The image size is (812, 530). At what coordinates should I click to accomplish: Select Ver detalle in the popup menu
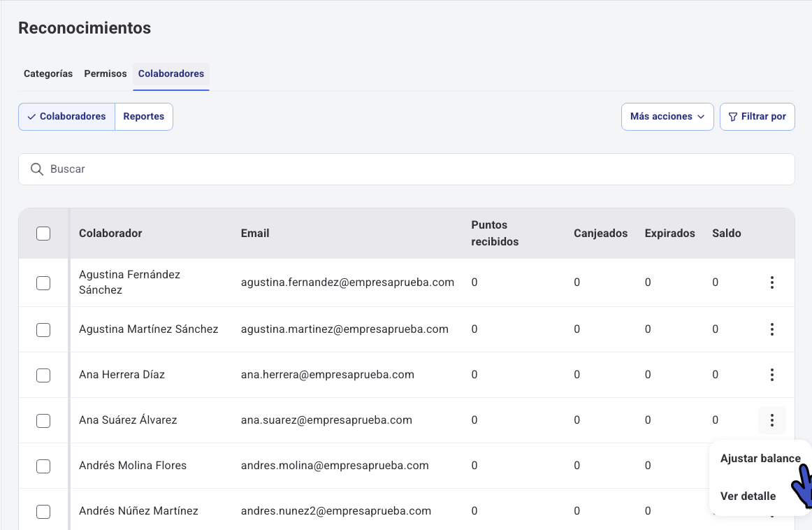pyautogui.click(x=748, y=496)
